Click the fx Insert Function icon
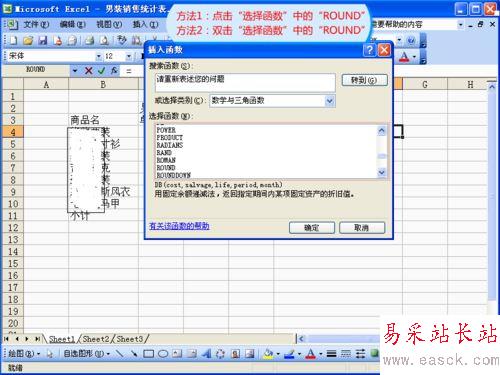Viewport: 500px width, 375px height. (114, 71)
